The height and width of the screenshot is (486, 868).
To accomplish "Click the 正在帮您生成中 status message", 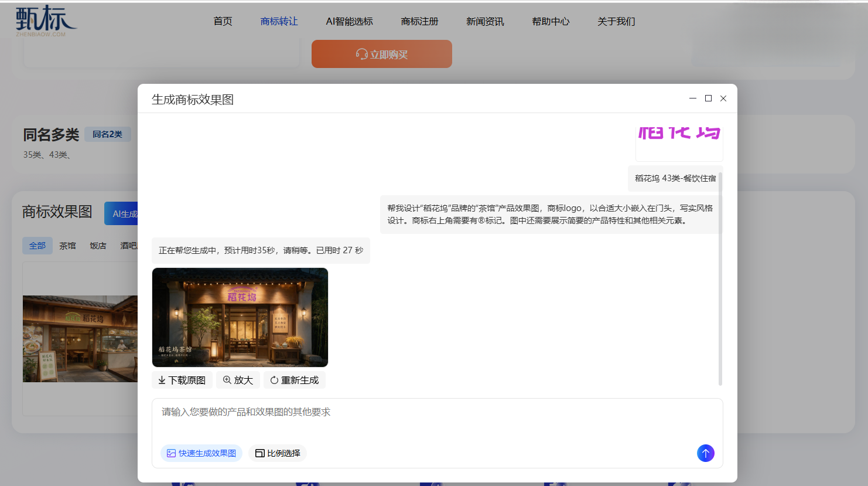I will 261,250.
